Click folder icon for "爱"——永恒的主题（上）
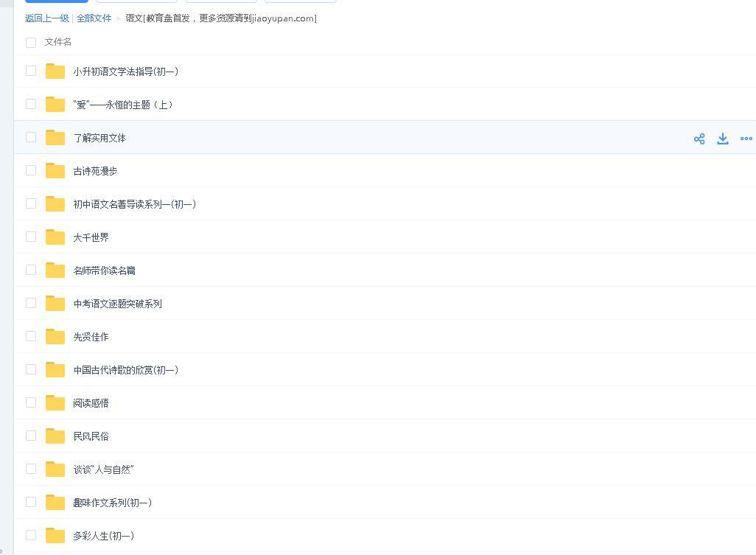The height and width of the screenshot is (555, 756). pyautogui.click(x=55, y=105)
